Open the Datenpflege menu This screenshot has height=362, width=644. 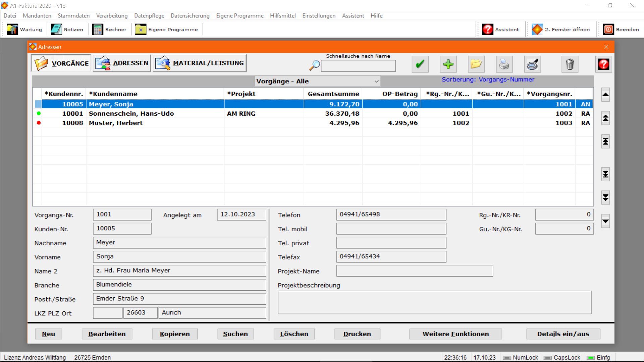click(149, 16)
